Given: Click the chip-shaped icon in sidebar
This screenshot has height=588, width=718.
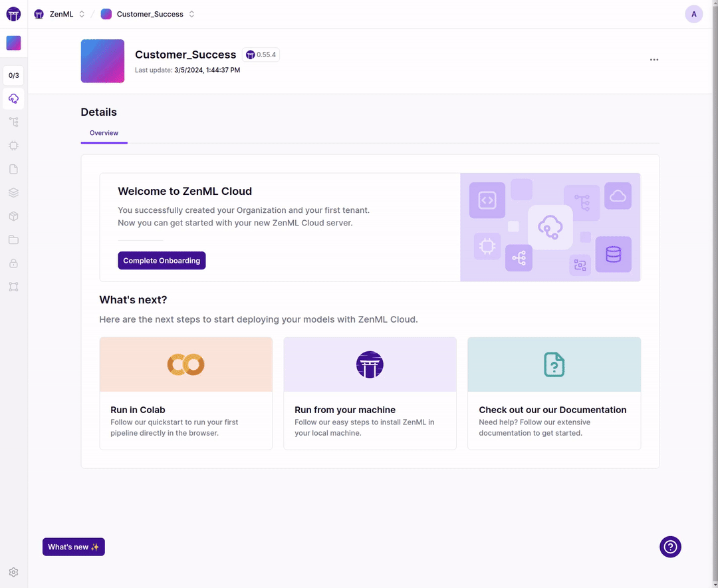Looking at the screenshot, I should click(x=13, y=146).
